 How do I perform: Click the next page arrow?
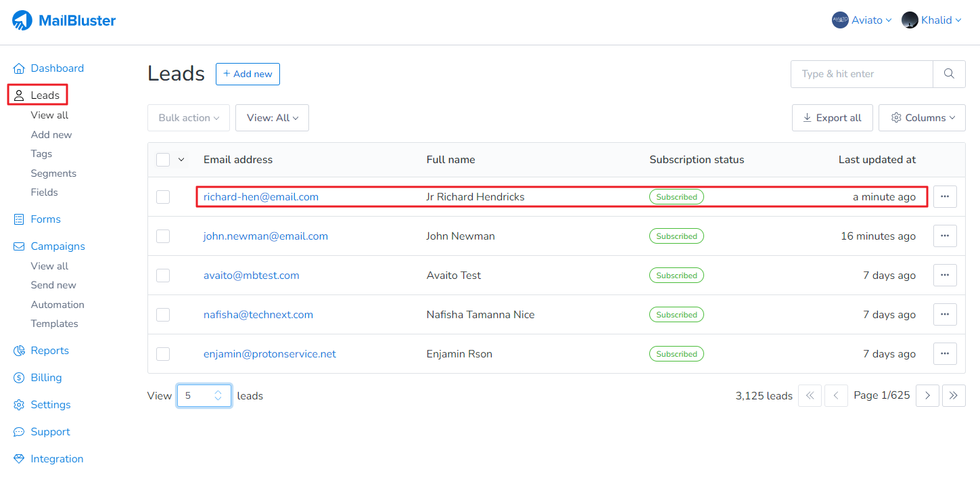tap(927, 395)
